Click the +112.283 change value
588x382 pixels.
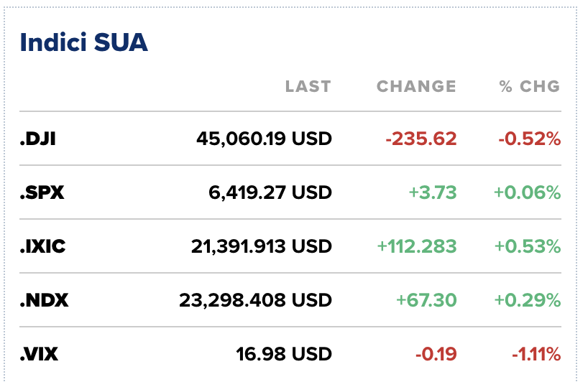417,246
